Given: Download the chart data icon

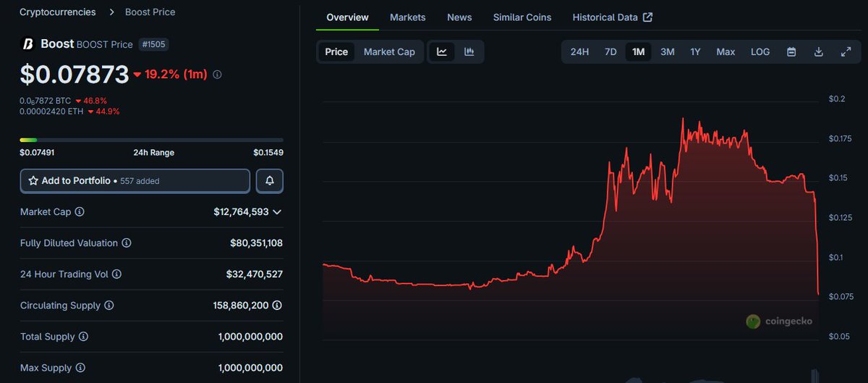Looking at the screenshot, I should 819,51.
